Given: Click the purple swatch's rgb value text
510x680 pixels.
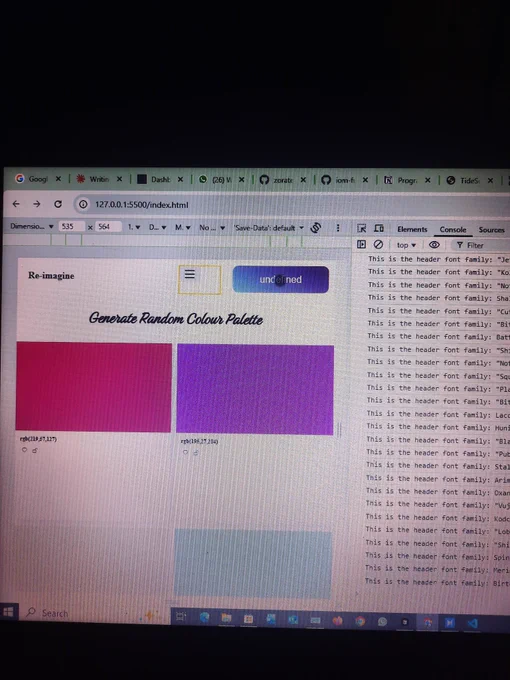Looking at the screenshot, I should [x=199, y=441].
